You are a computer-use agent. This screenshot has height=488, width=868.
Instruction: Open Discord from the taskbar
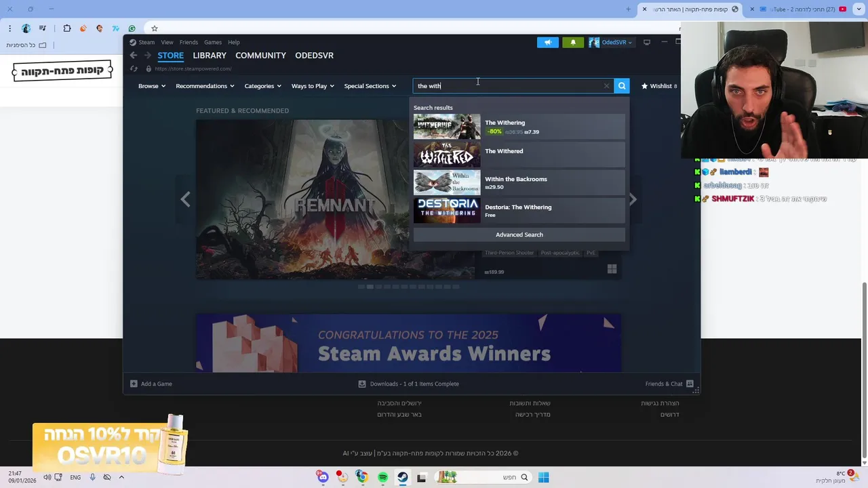point(323,477)
